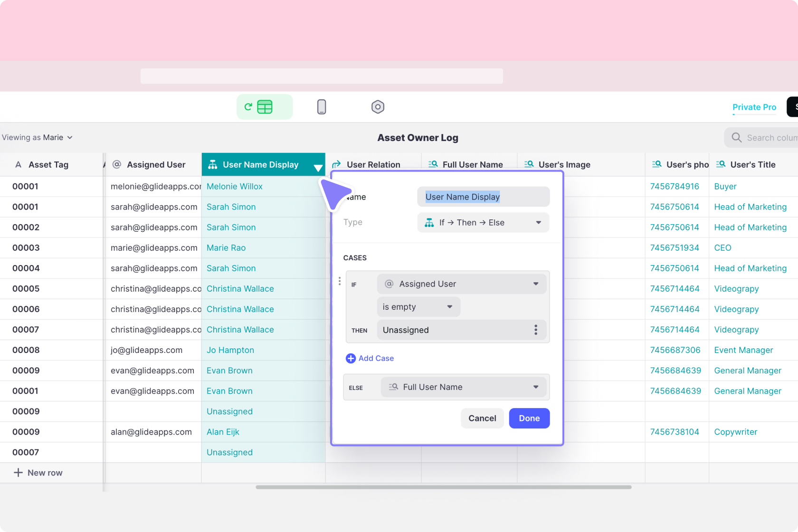Open the Viewing as Marie dropdown

pyautogui.click(x=38, y=137)
